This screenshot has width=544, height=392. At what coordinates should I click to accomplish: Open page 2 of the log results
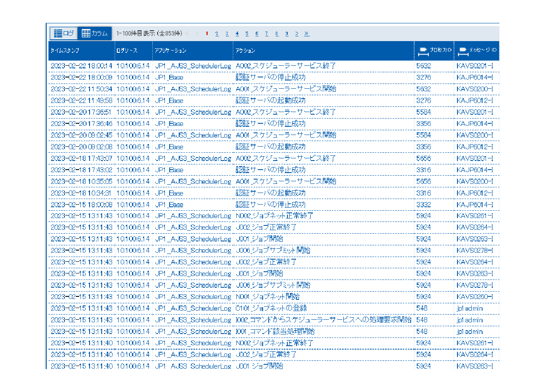pos(217,34)
